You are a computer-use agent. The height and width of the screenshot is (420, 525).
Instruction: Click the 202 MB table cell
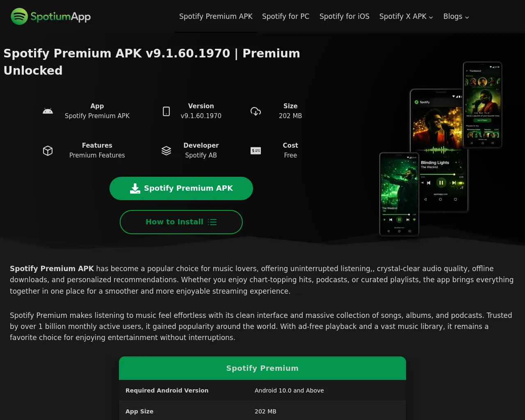(265, 411)
